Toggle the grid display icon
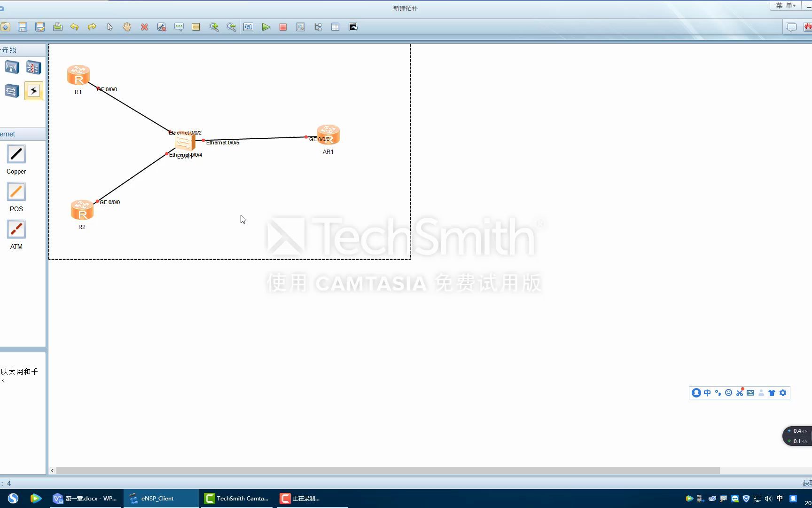 pos(335,27)
